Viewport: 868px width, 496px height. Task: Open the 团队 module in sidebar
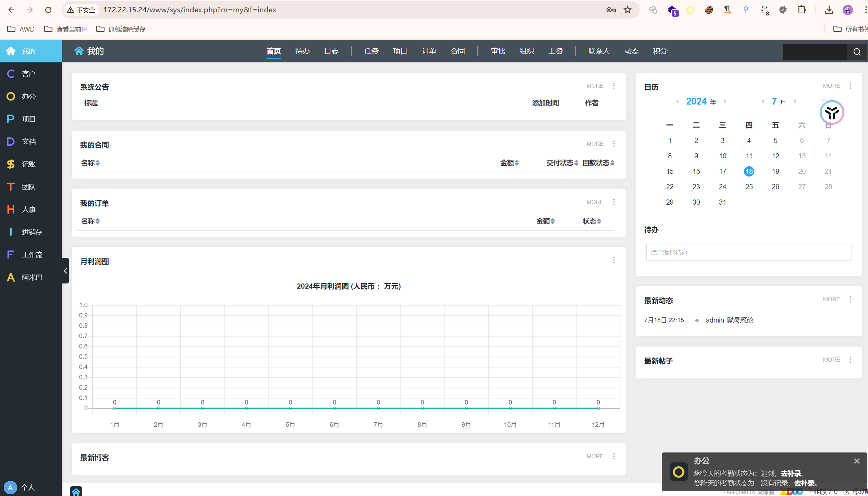30,187
